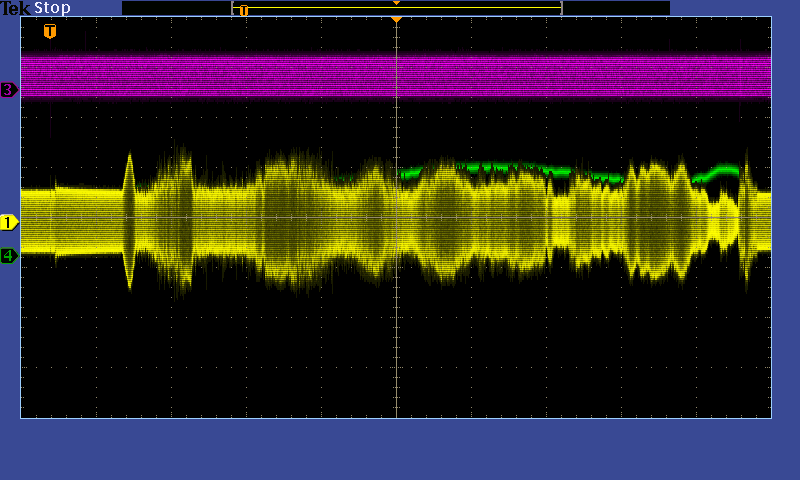Viewport: 800px width, 480px height.
Task: Click the left bracket of record view bar
Action: click(233, 8)
